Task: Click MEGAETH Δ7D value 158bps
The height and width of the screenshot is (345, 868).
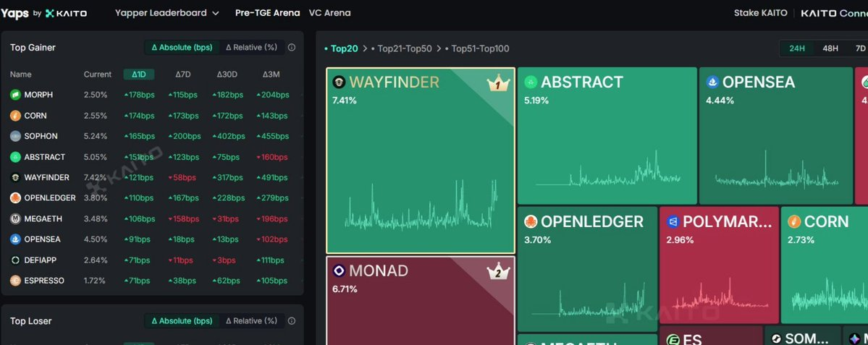Action: [183, 219]
